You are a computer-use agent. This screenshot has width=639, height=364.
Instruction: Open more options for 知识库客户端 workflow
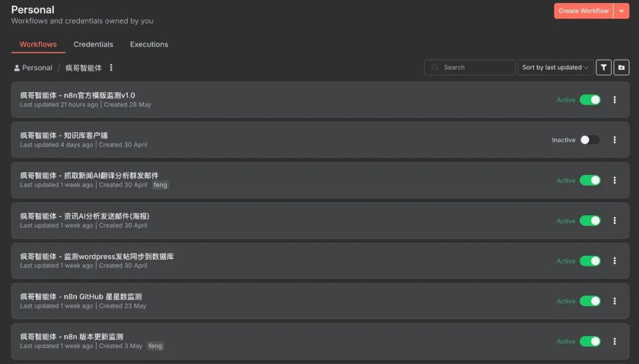tap(615, 140)
